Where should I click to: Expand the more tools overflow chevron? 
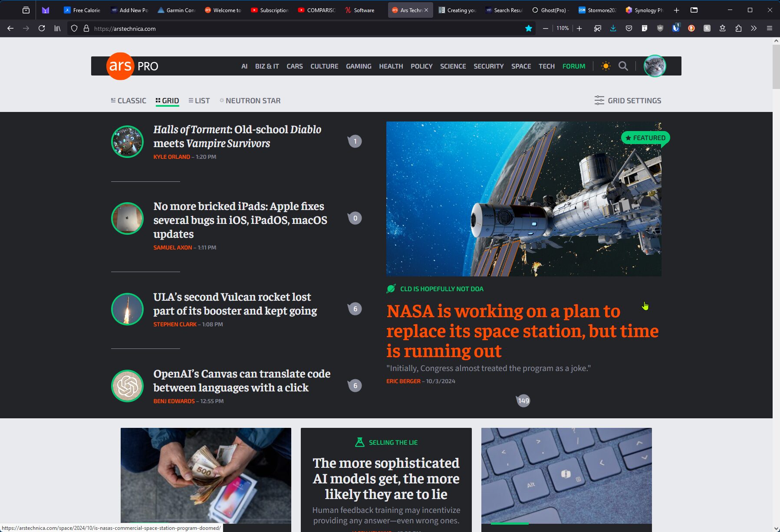(754, 28)
